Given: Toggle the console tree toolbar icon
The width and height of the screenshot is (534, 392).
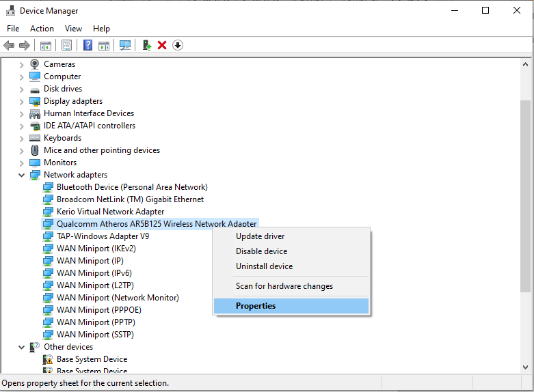Looking at the screenshot, I should point(46,45).
